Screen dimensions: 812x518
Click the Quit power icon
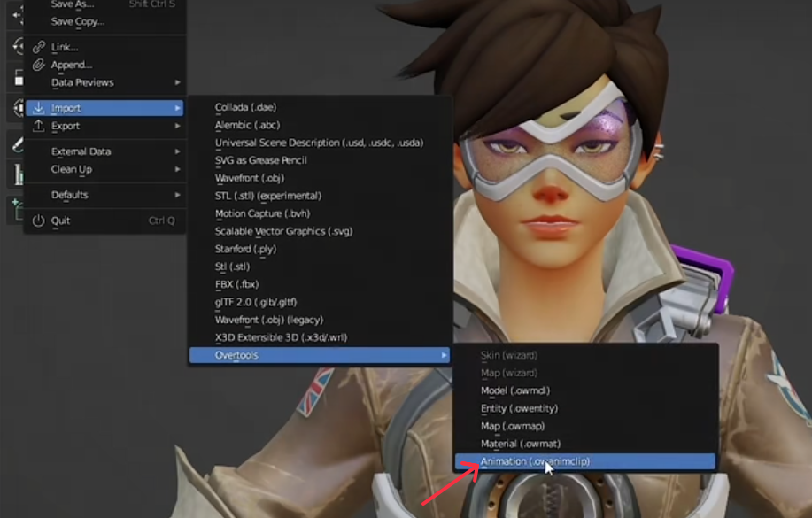[x=39, y=220]
